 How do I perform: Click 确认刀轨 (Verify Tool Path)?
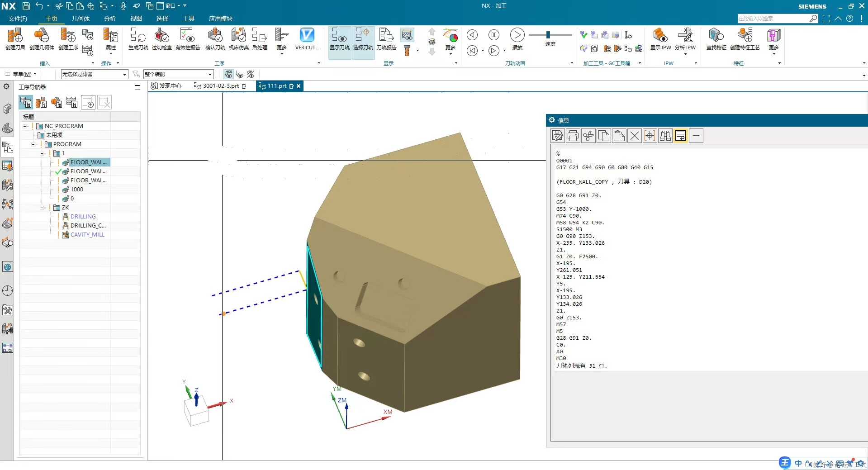point(215,39)
